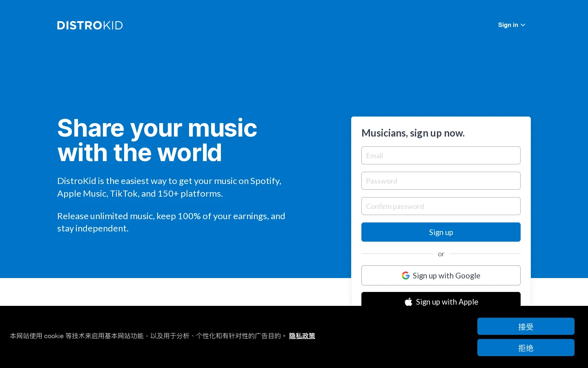Click the 'Musicians, sign up now.' heading
This screenshot has width=588, height=368.
tap(413, 133)
